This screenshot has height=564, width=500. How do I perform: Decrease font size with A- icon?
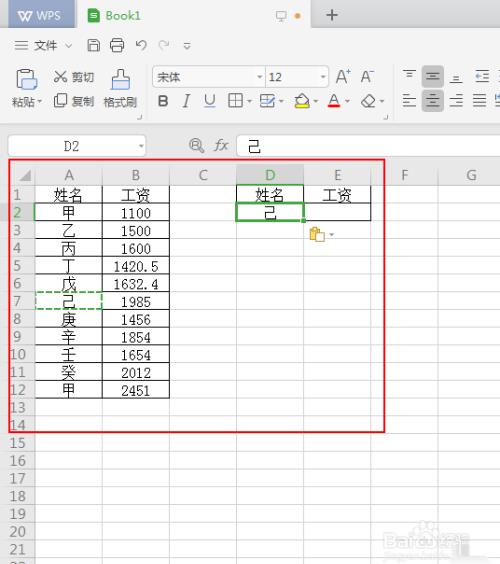[367, 77]
